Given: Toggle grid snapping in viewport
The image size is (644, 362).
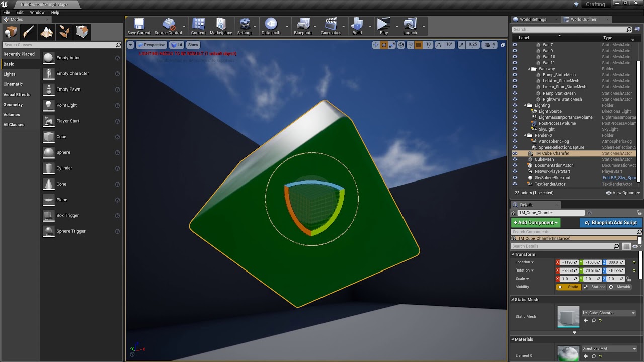Looking at the screenshot, I should click(418, 45).
